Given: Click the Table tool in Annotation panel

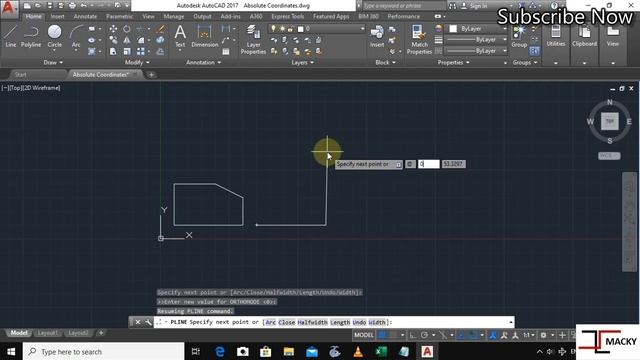Looking at the screenshot, I should point(226,51).
